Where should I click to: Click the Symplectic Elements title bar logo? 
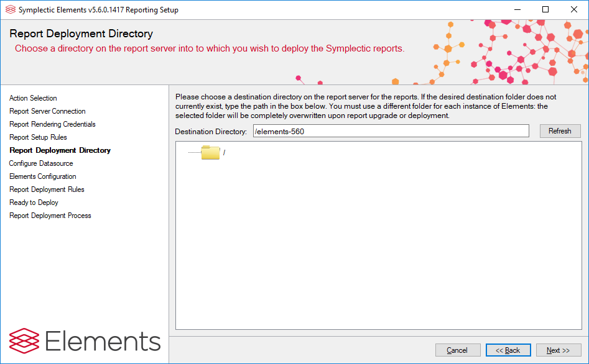(11, 10)
